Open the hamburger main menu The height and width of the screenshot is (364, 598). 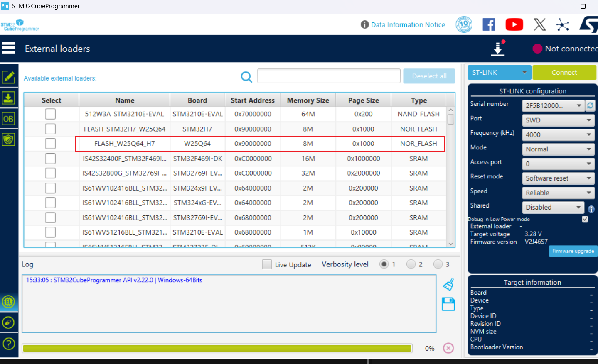pyautogui.click(x=8, y=48)
